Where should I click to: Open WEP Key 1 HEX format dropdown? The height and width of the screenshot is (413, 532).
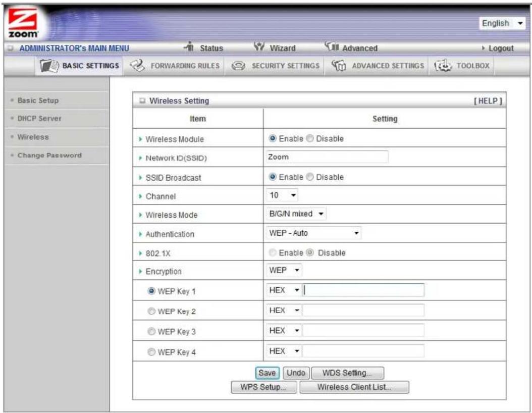(x=284, y=290)
